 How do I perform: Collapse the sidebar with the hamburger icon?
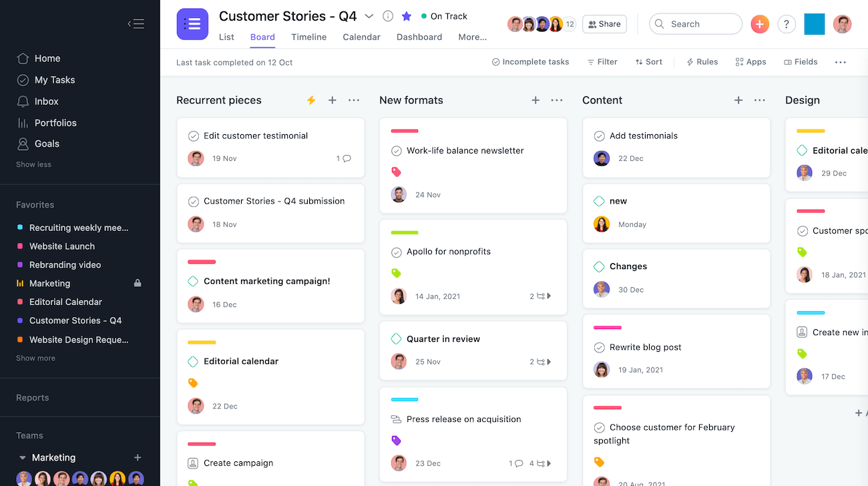coord(136,24)
